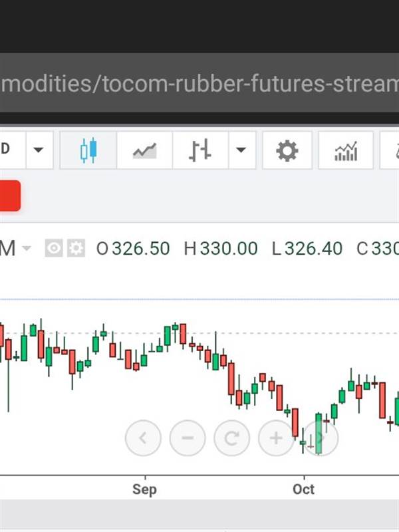This screenshot has width=399, height=532.
Task: Open chart settings gear
Action: point(287,151)
